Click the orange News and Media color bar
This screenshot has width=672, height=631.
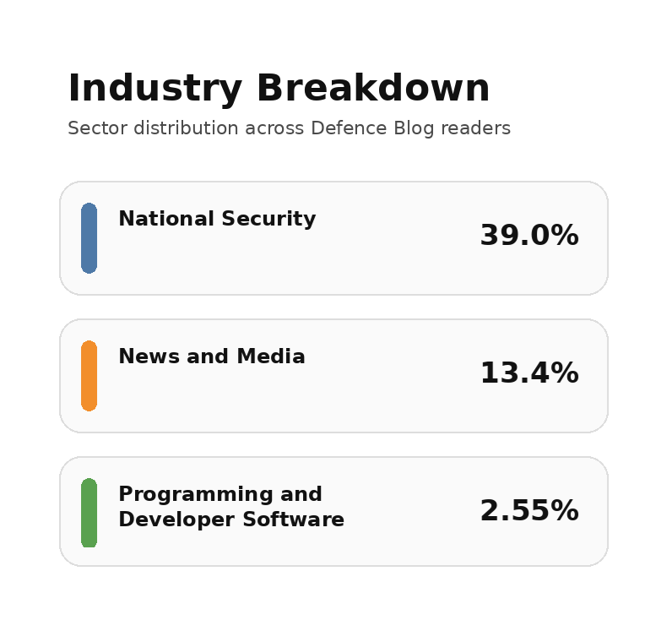click(x=89, y=376)
